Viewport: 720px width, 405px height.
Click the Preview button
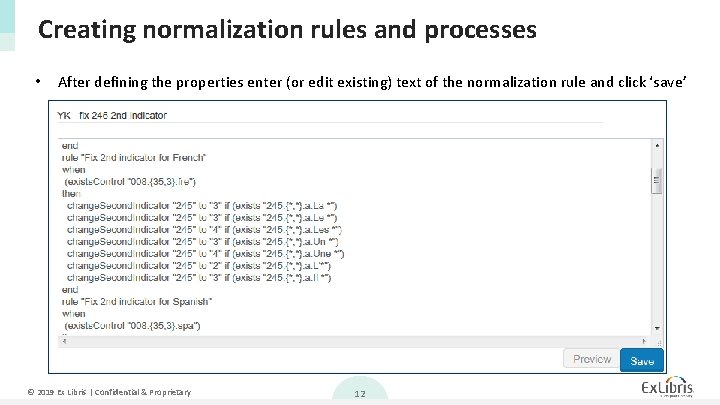(x=591, y=359)
